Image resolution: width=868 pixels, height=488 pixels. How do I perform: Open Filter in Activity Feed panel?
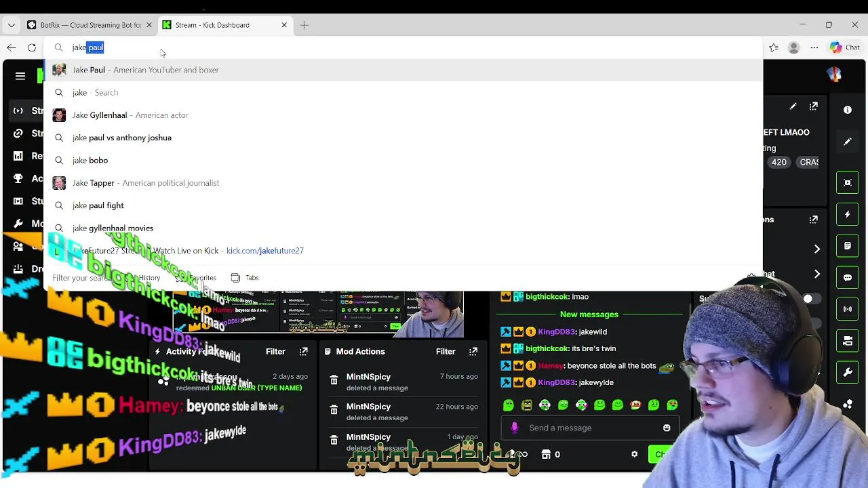click(275, 351)
